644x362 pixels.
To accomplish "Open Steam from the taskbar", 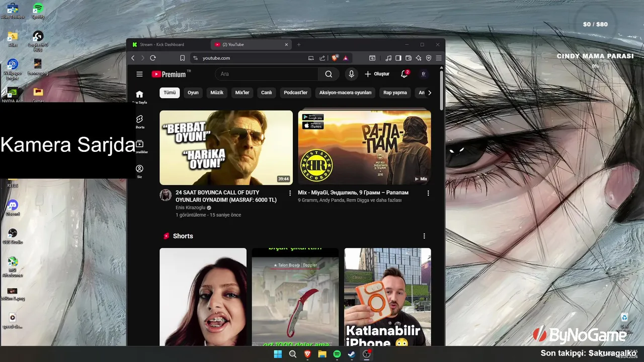I will 352,354.
